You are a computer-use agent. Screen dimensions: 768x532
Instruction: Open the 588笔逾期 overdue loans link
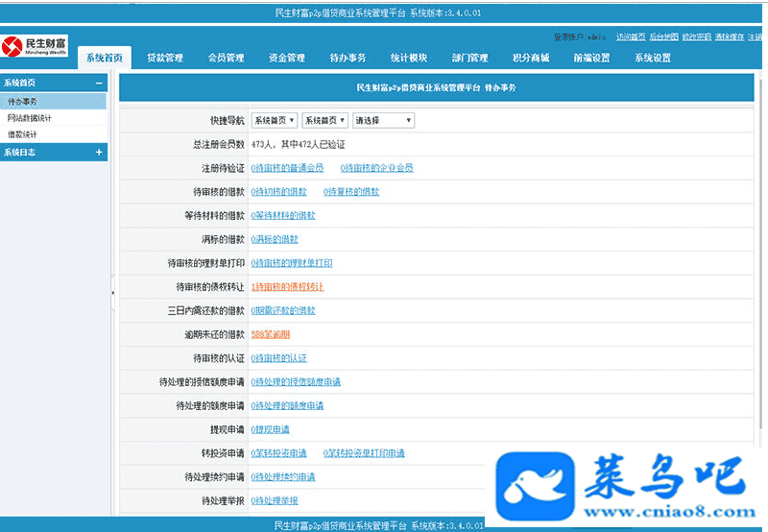click(270, 334)
